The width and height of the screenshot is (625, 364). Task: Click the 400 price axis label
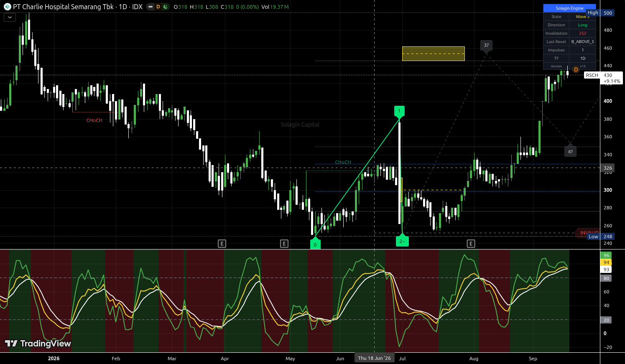click(608, 101)
